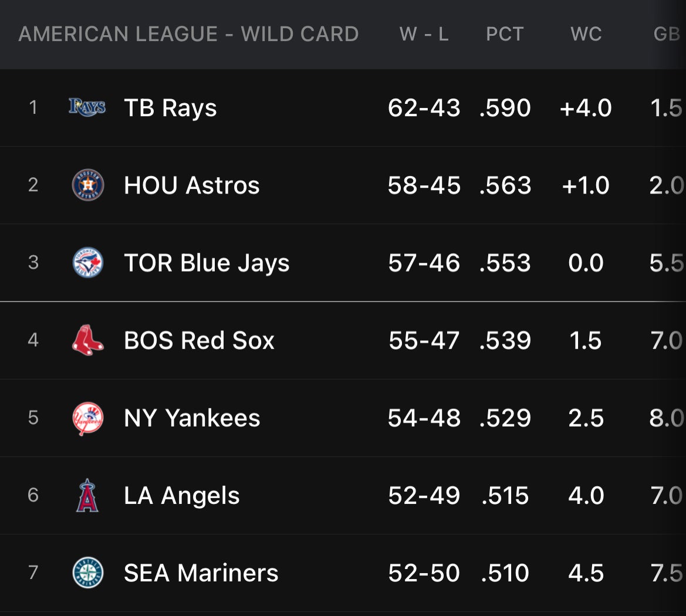Sort by the W - L column header
The height and width of the screenshot is (616, 686).
click(x=424, y=34)
